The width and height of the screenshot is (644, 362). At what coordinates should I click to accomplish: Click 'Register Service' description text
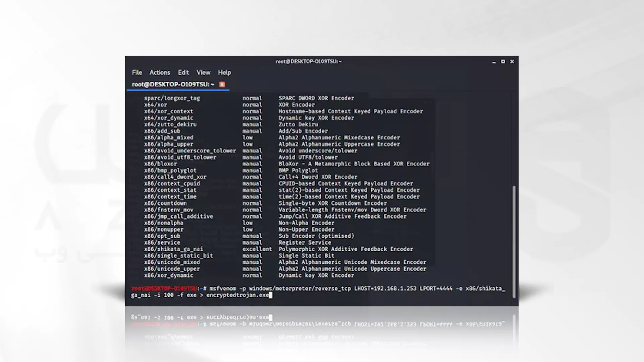coord(305,242)
